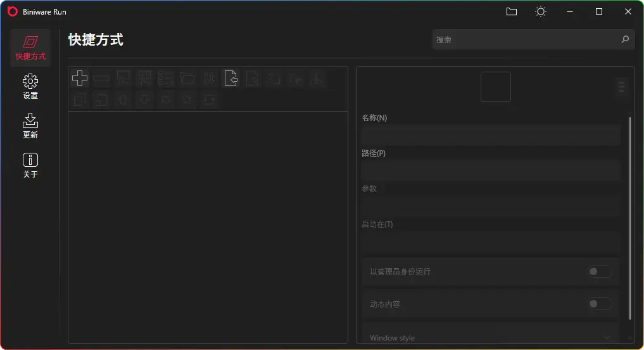Screen dimensions: 644x350
Task: Click the minus icon to remove shortcut
Action: pos(101,78)
